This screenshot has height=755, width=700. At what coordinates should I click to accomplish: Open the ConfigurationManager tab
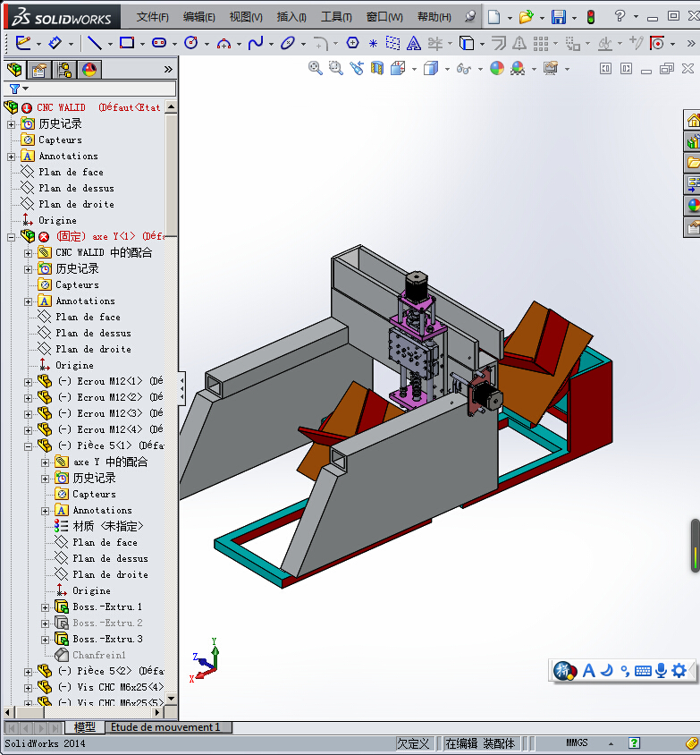[64, 70]
